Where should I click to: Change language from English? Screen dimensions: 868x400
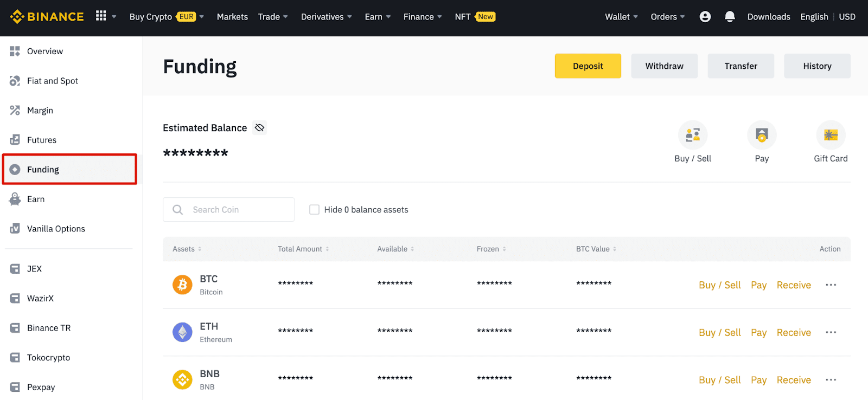814,17
